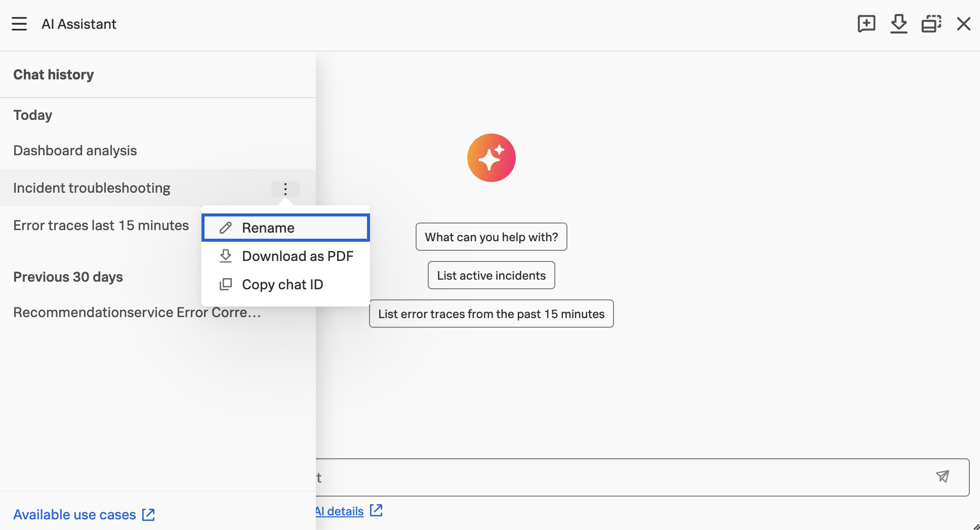
Task: Open Recommendationservice Error Corre… chat
Action: coord(137,313)
